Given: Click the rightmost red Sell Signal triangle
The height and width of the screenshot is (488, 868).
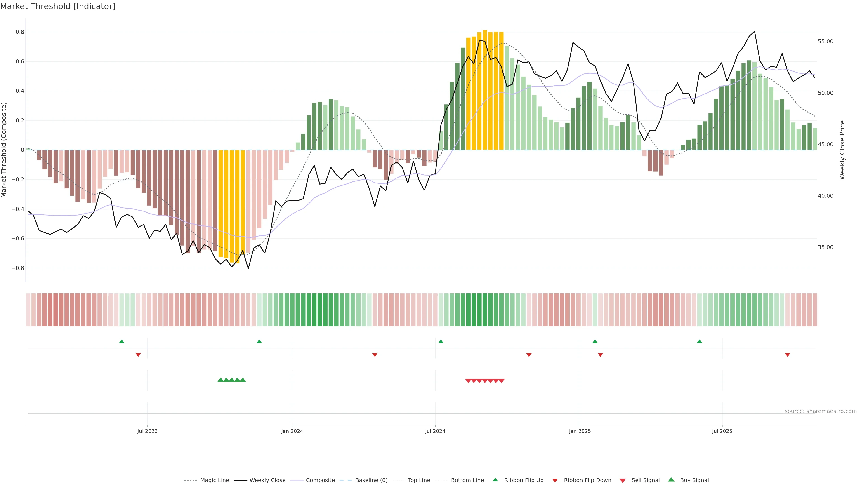Looking at the screenshot, I should 501,381.
